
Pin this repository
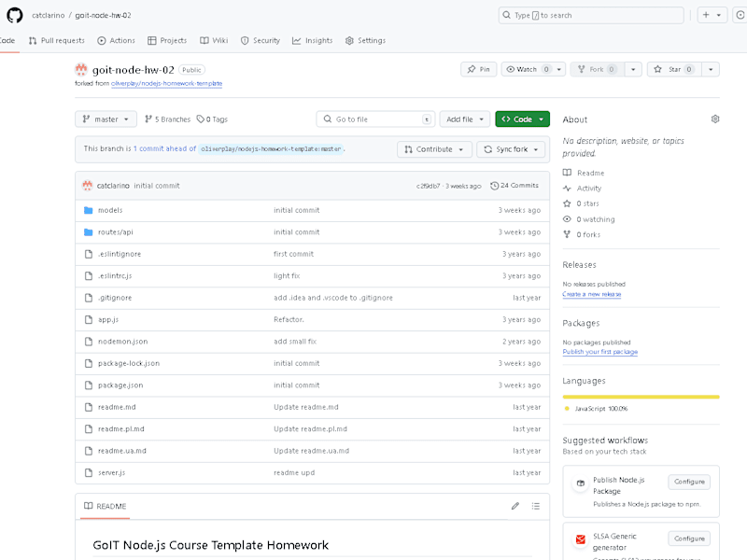(479, 69)
